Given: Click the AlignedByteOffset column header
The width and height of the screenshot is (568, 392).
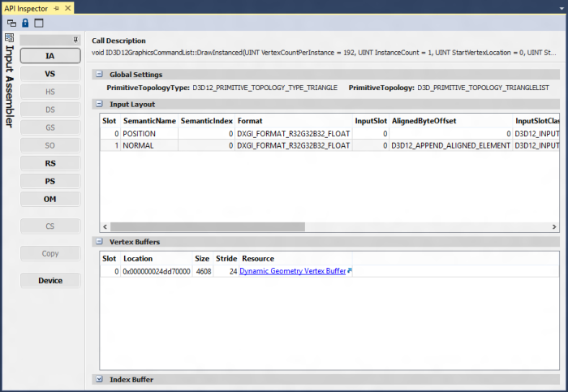Looking at the screenshot, I should point(451,121).
